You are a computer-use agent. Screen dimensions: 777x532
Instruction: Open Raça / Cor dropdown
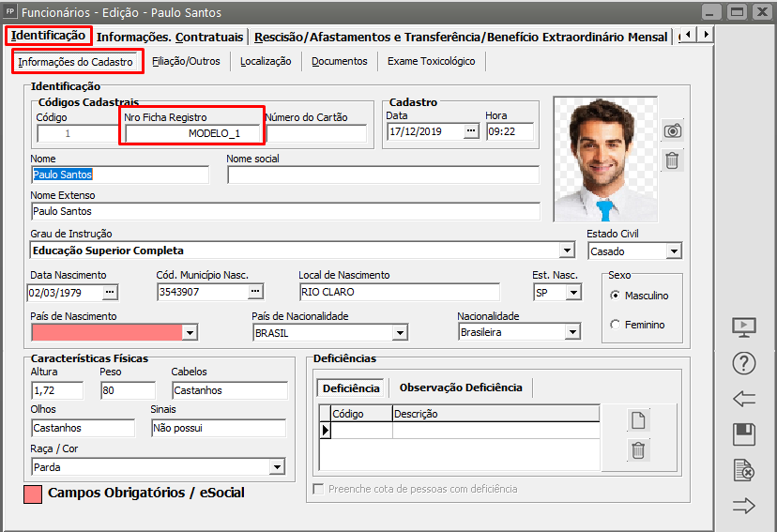[277, 466]
